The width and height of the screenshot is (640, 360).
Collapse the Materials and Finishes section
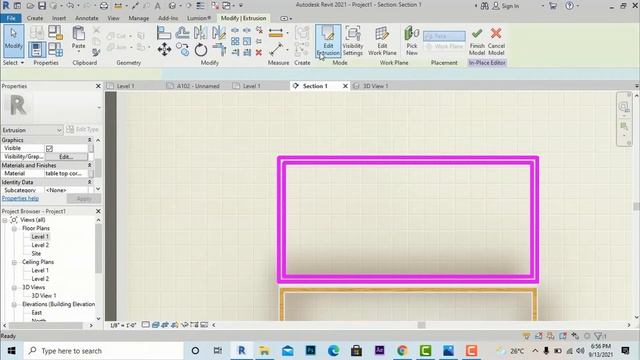[89, 165]
